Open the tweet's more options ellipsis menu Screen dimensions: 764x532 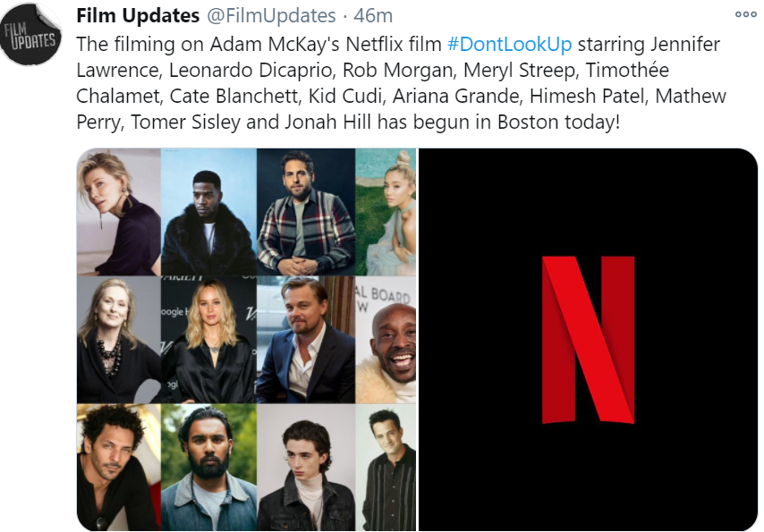click(745, 14)
